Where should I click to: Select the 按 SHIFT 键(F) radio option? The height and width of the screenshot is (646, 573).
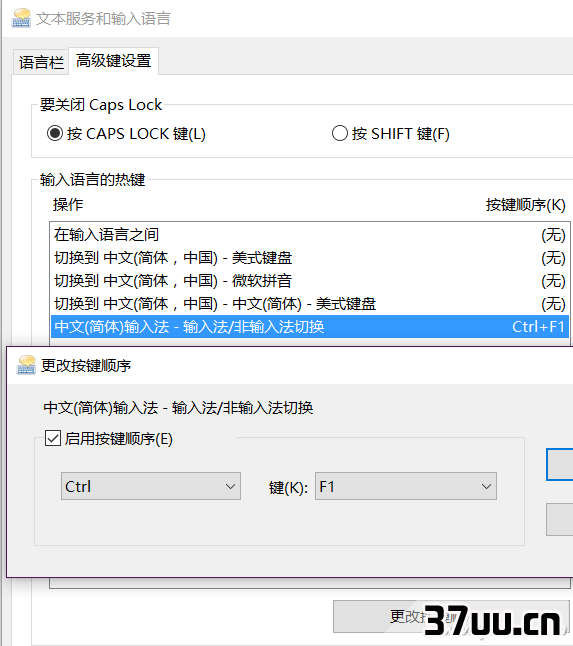click(339, 133)
